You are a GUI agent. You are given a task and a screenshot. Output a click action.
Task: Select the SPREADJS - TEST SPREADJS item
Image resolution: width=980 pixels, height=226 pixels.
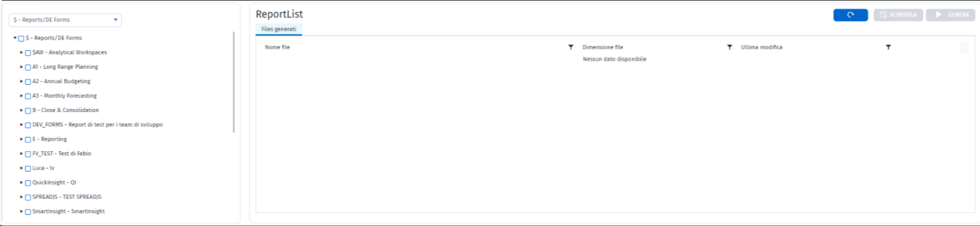click(67, 197)
